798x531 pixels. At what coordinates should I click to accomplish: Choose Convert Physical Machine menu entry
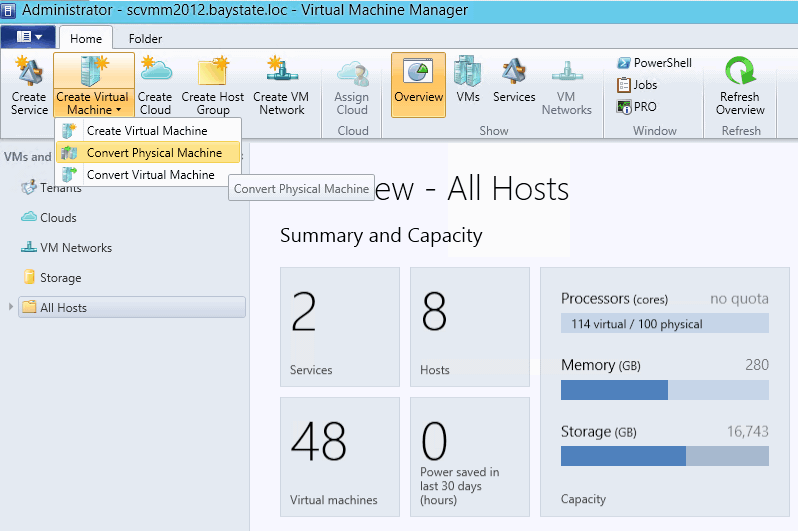pyautogui.click(x=154, y=153)
